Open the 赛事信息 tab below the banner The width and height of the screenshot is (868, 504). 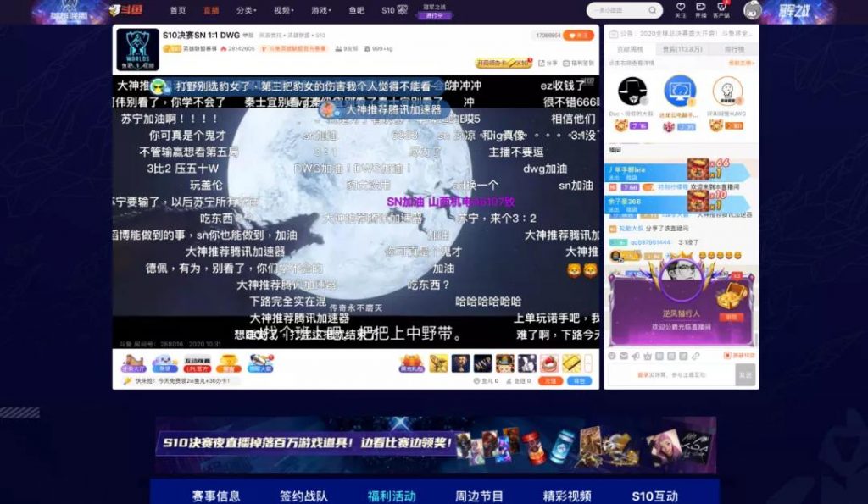[216, 496]
